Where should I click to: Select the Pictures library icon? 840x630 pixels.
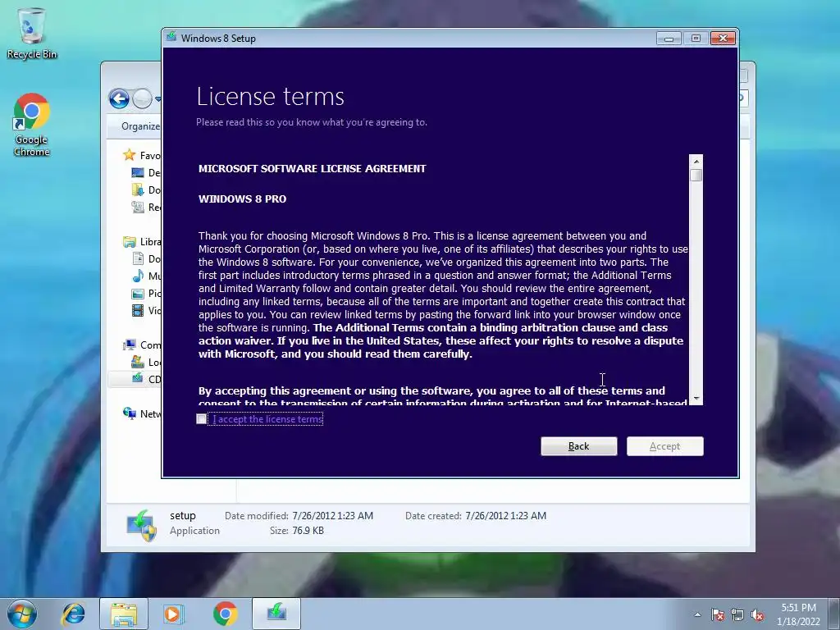click(138, 293)
